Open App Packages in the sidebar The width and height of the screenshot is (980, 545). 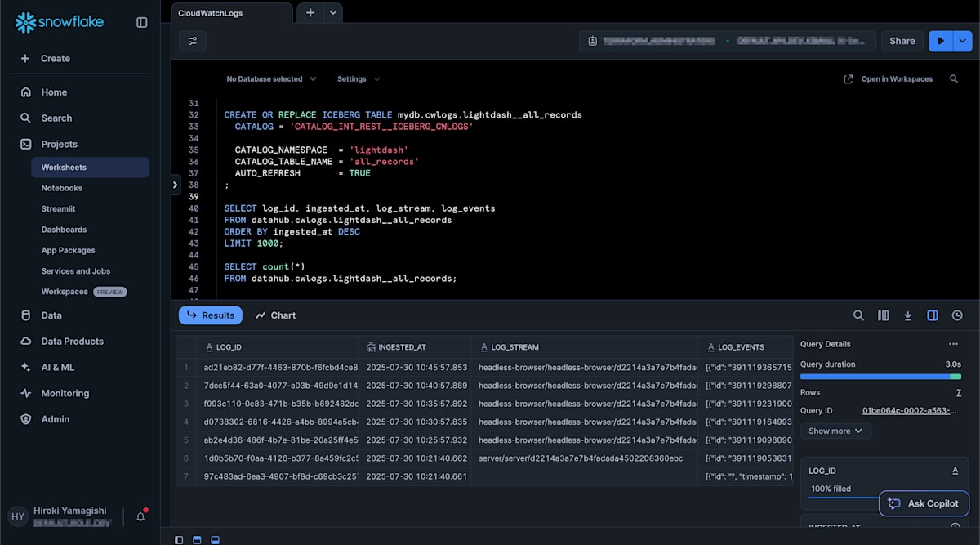click(68, 250)
